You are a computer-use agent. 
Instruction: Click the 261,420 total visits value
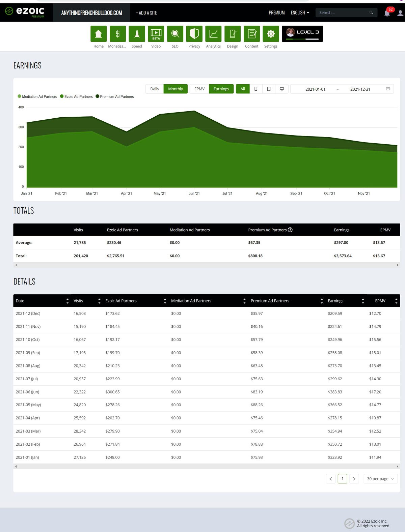pyautogui.click(x=81, y=256)
